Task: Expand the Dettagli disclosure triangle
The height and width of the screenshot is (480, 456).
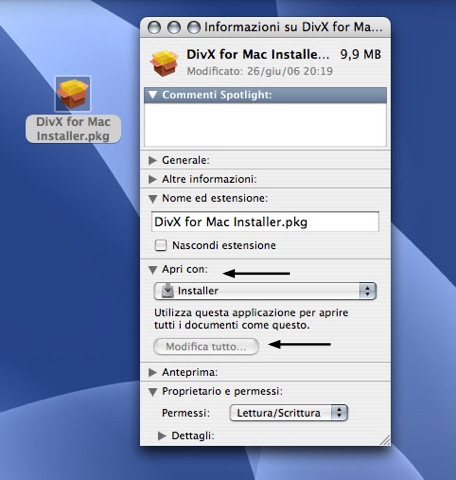Action: click(162, 436)
